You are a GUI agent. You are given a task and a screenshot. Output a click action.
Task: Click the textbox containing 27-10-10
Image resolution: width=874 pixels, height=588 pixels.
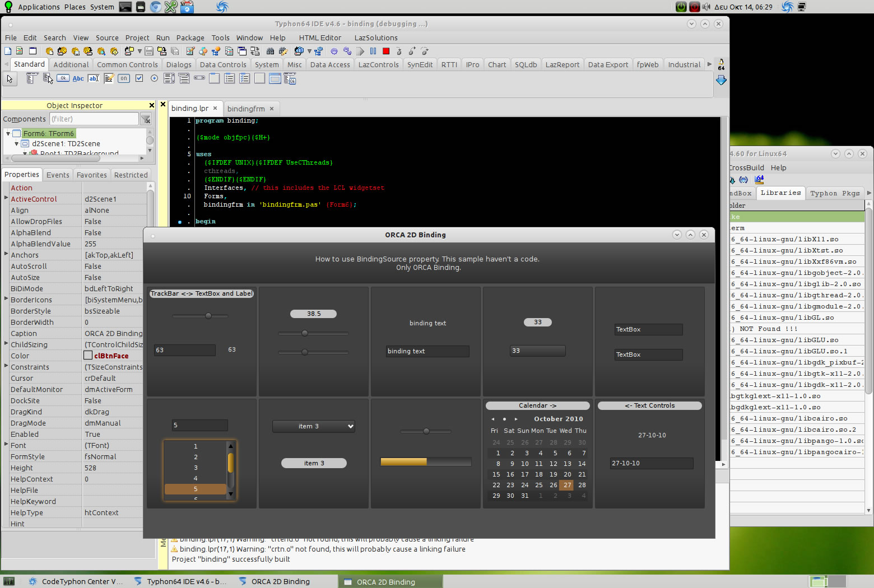652,463
